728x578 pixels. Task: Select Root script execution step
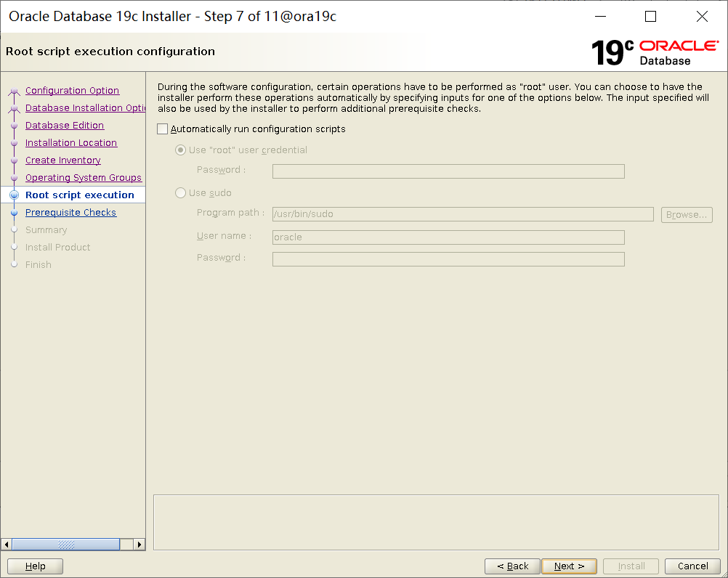[79, 195]
